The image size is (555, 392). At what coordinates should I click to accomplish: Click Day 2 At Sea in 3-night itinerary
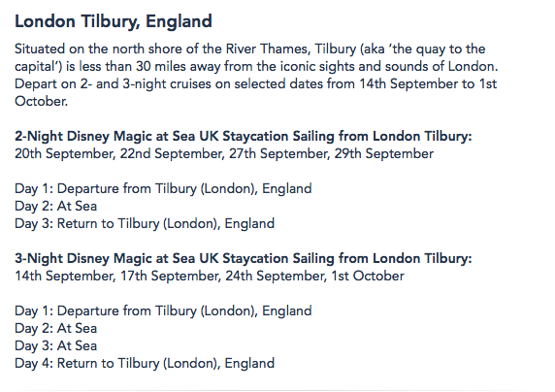pyautogui.click(x=55, y=329)
